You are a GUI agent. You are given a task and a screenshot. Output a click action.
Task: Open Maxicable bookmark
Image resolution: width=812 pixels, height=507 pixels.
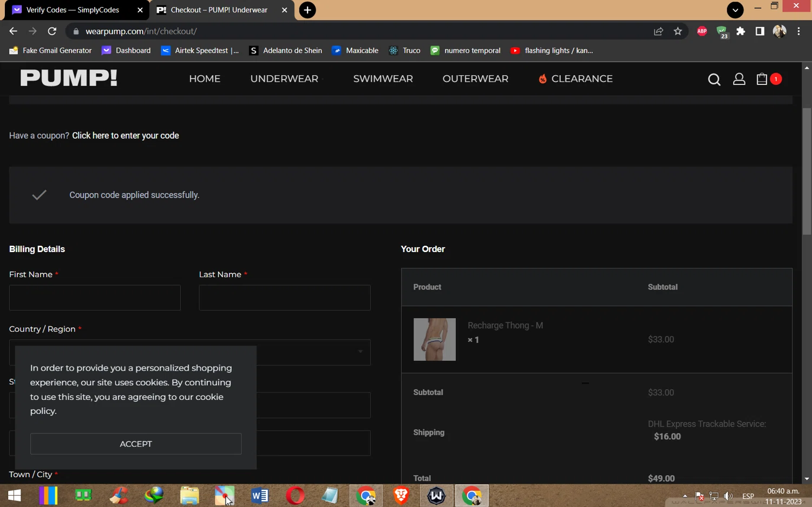click(x=356, y=50)
